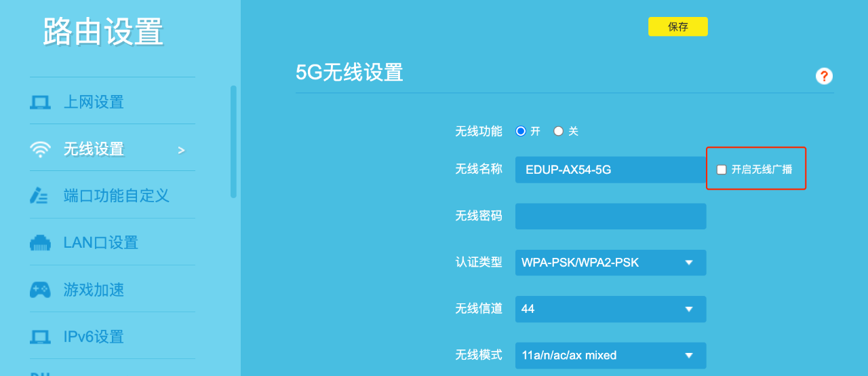Enable the 开启无线广播 checkbox
The image size is (868, 376).
[722, 170]
